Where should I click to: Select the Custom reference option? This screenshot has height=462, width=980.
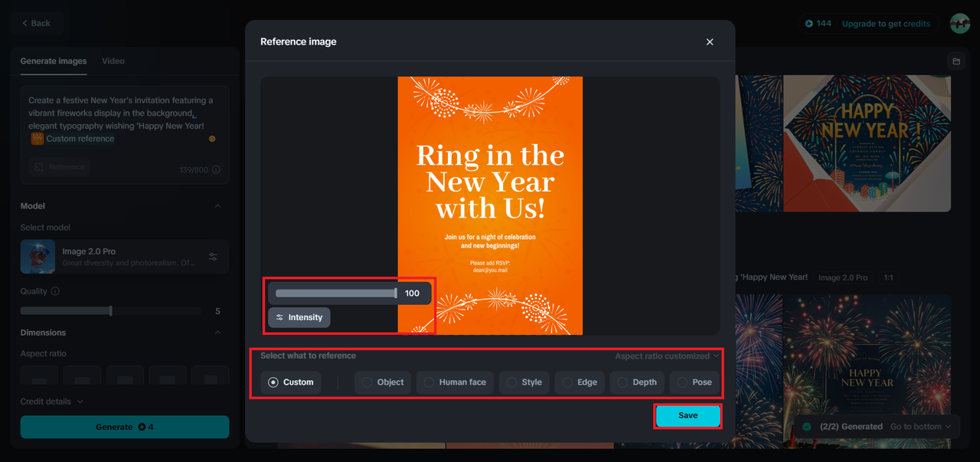[x=290, y=382]
